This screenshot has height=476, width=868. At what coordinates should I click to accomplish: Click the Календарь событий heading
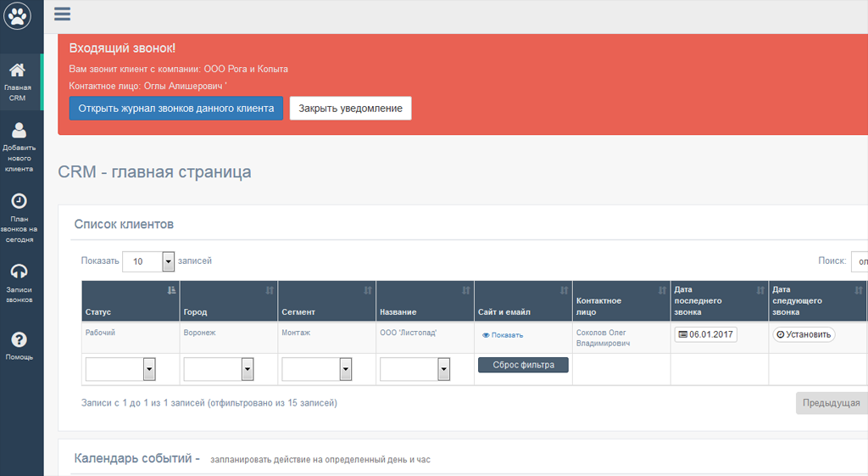(x=136, y=459)
